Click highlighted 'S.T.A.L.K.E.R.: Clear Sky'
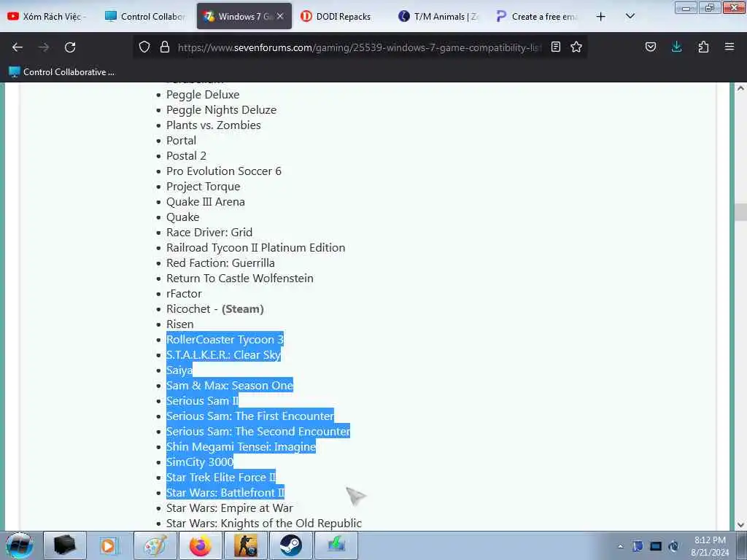This screenshot has height=560, width=747. (223, 354)
